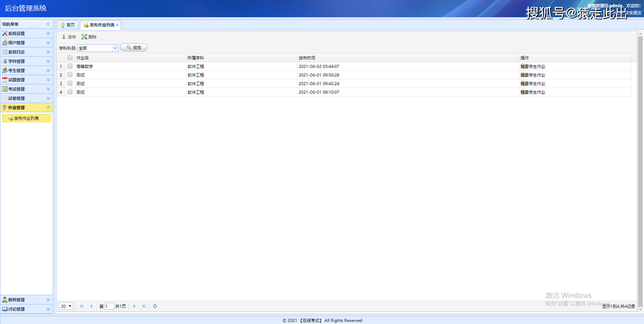The height and width of the screenshot is (324, 644).
Task: Toggle the select-all checkbox in table header
Action: (70, 58)
